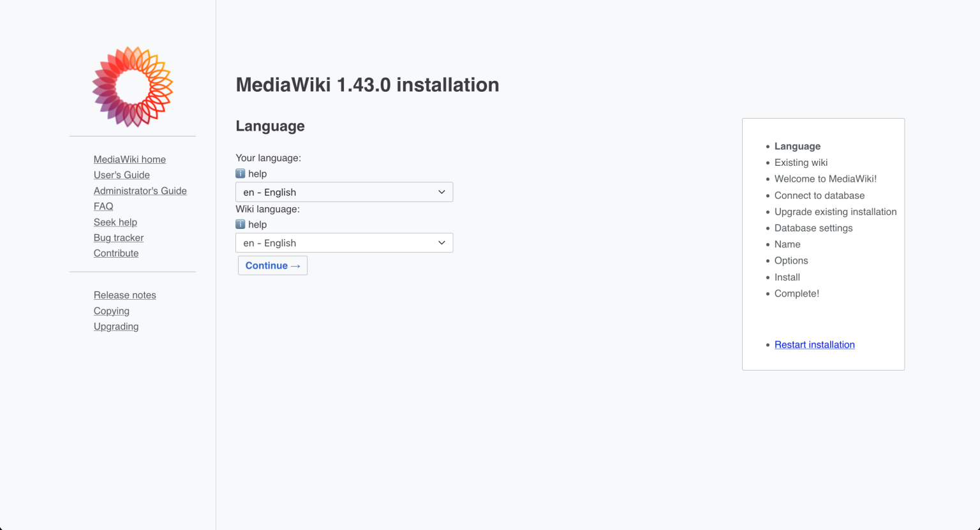Click the Copying link
Image resolution: width=980 pixels, height=530 pixels.
(x=112, y=311)
